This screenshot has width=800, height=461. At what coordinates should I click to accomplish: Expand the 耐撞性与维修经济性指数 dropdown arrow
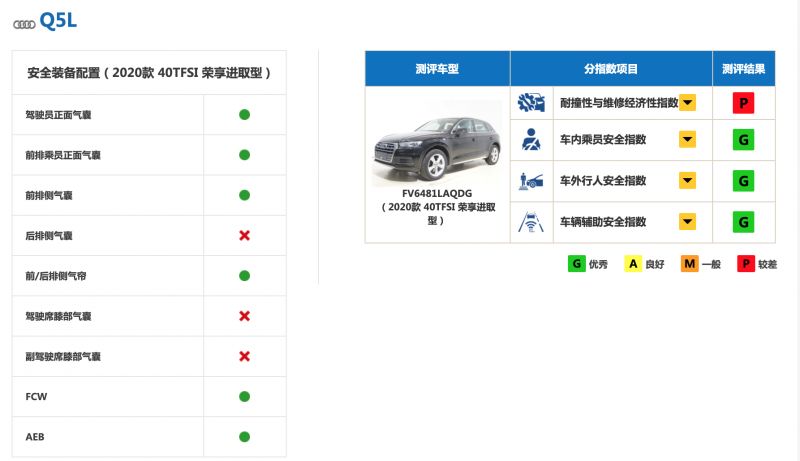pyautogui.click(x=687, y=103)
